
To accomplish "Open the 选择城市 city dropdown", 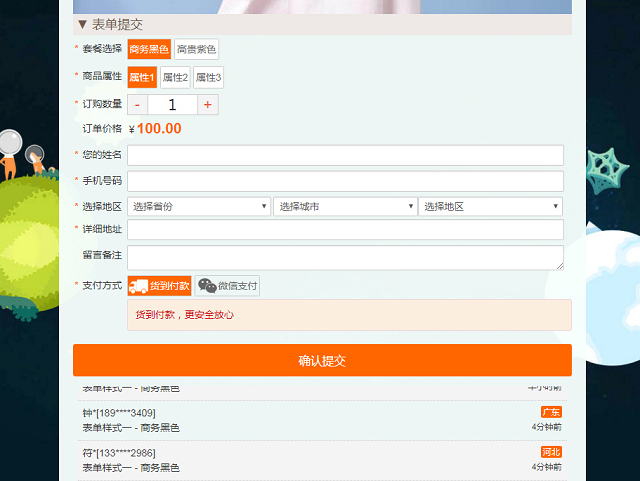I will [345, 207].
